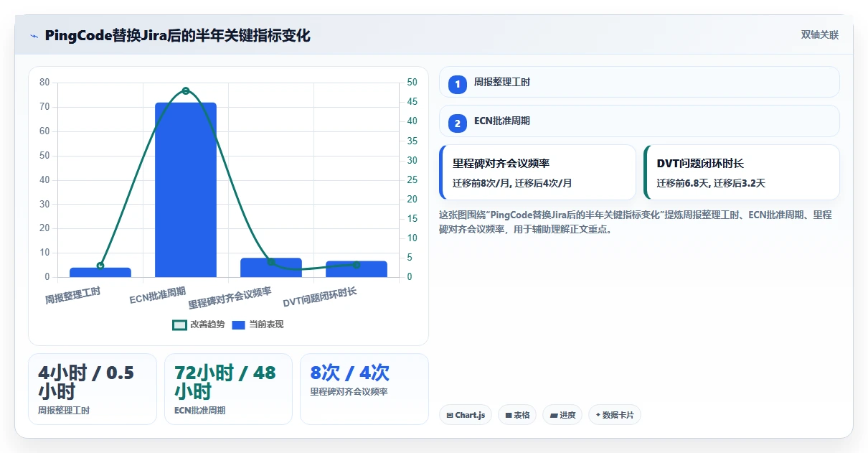The width and height of the screenshot is (868, 453).
Task: Click the 数据卡片 tag
Action: tap(615, 415)
